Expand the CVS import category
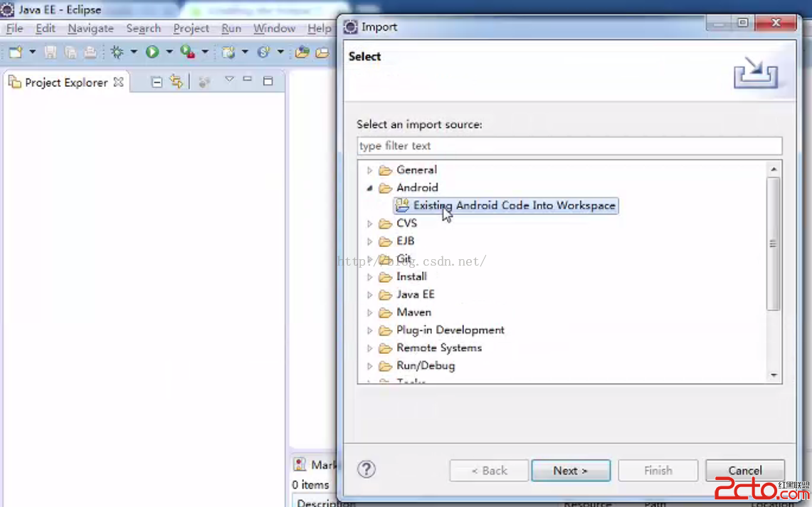The height and width of the screenshot is (507, 812). pyautogui.click(x=370, y=224)
